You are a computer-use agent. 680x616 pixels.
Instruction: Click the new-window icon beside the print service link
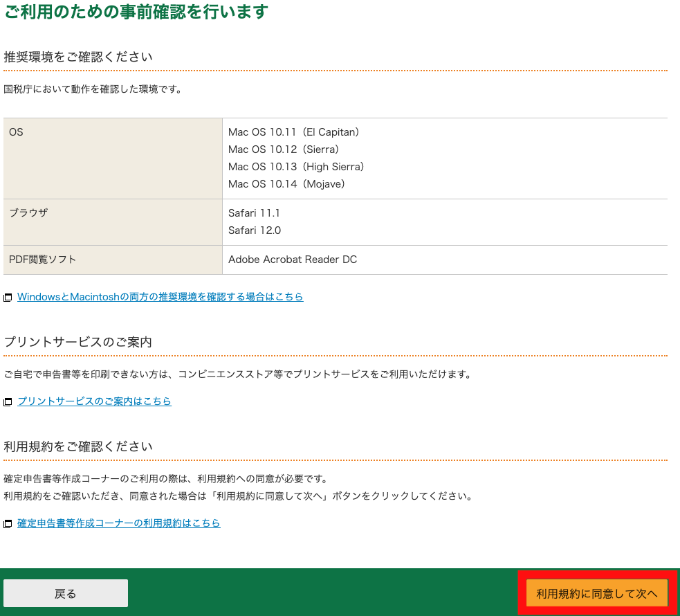(x=8, y=402)
